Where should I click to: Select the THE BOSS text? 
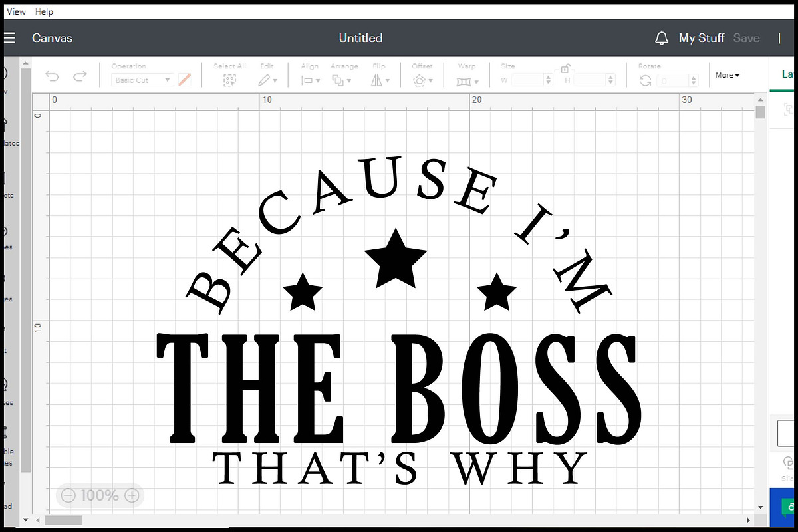[x=398, y=388]
